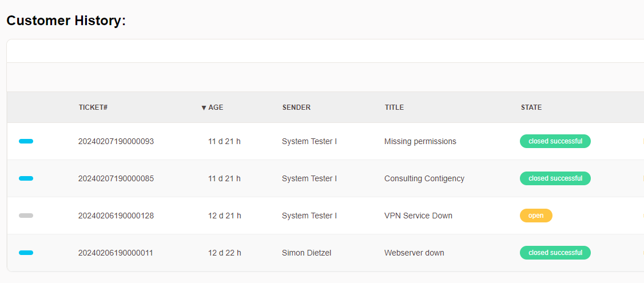Click the sort arrow beside AGE header
This screenshot has width=644, height=283.
[204, 107]
